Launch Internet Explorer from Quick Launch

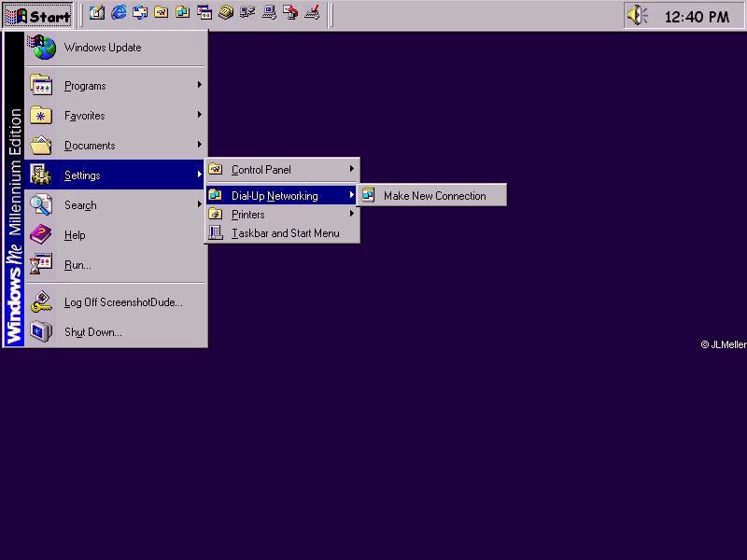point(119,13)
